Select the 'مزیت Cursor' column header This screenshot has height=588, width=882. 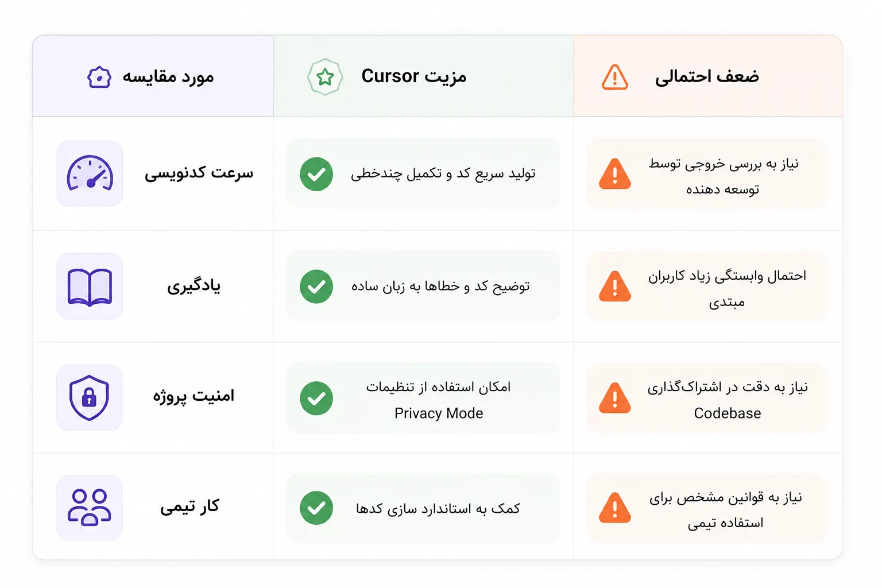pyautogui.click(x=423, y=76)
